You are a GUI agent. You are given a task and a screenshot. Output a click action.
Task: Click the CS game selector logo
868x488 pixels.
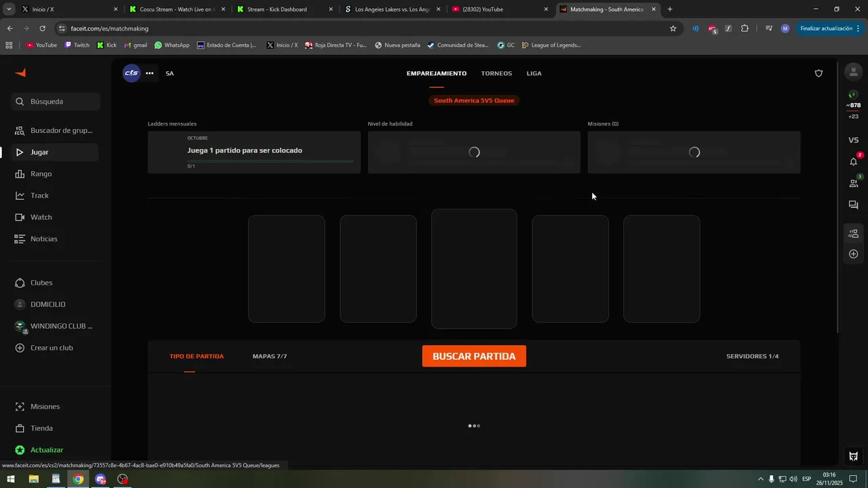[x=131, y=73]
